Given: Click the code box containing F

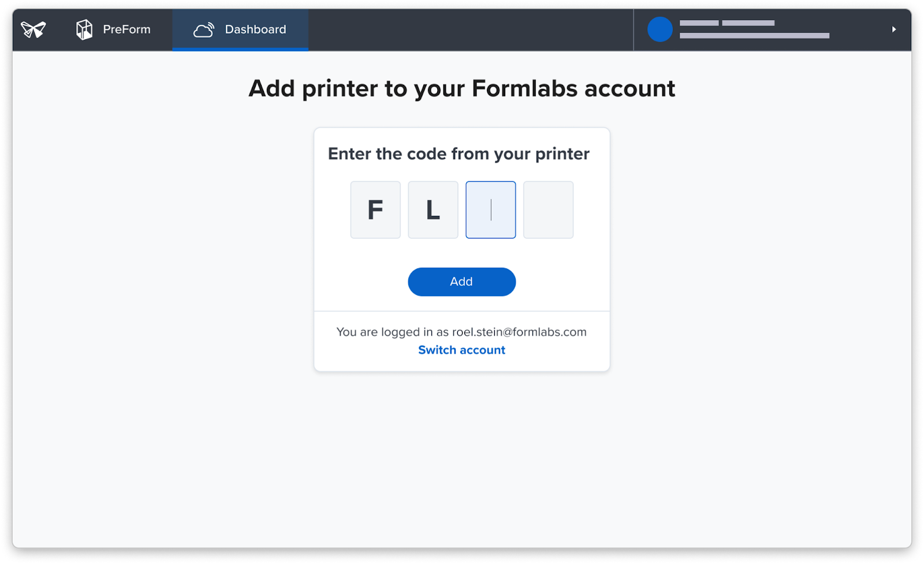Looking at the screenshot, I should pos(375,210).
